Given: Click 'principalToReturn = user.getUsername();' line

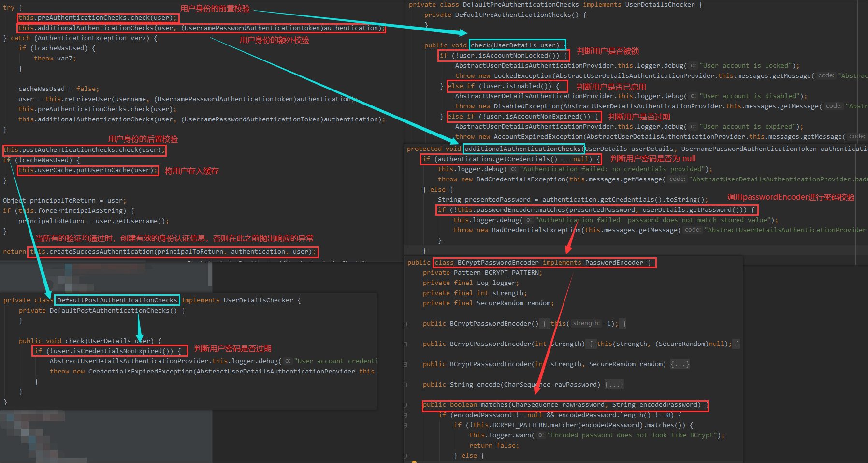Looking at the screenshot, I should tap(93, 221).
